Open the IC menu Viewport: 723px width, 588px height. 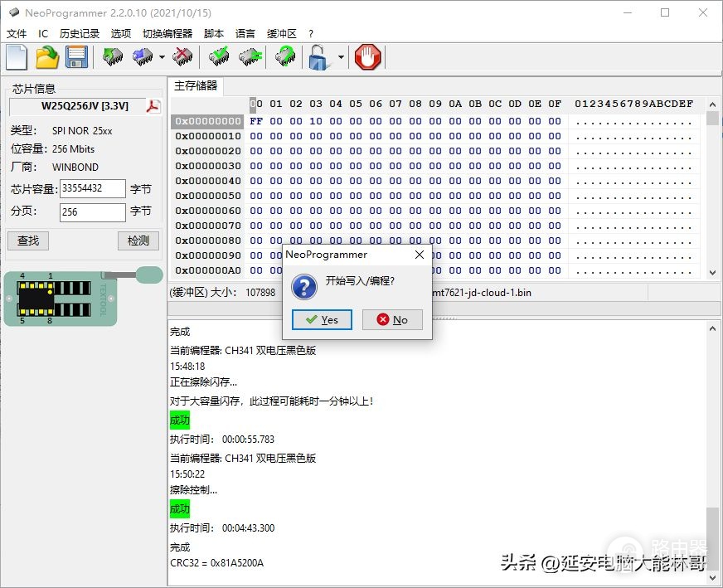(x=43, y=34)
